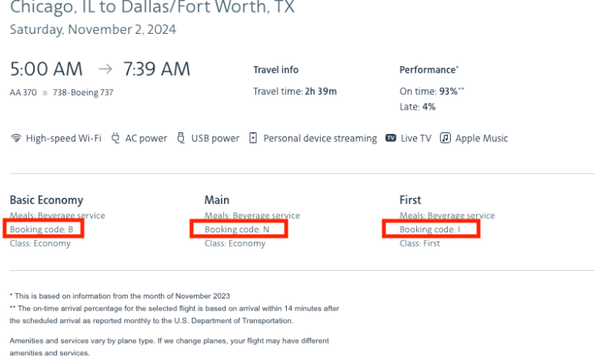Image resolution: width=607 pixels, height=364 pixels.
Task: Click Booking code: B text
Action: click(x=42, y=229)
